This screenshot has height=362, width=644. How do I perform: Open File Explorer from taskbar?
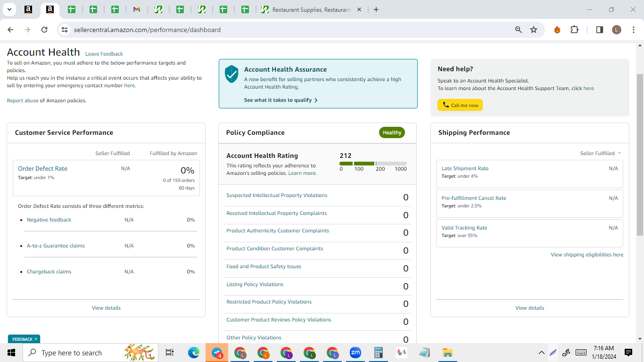[447, 353]
